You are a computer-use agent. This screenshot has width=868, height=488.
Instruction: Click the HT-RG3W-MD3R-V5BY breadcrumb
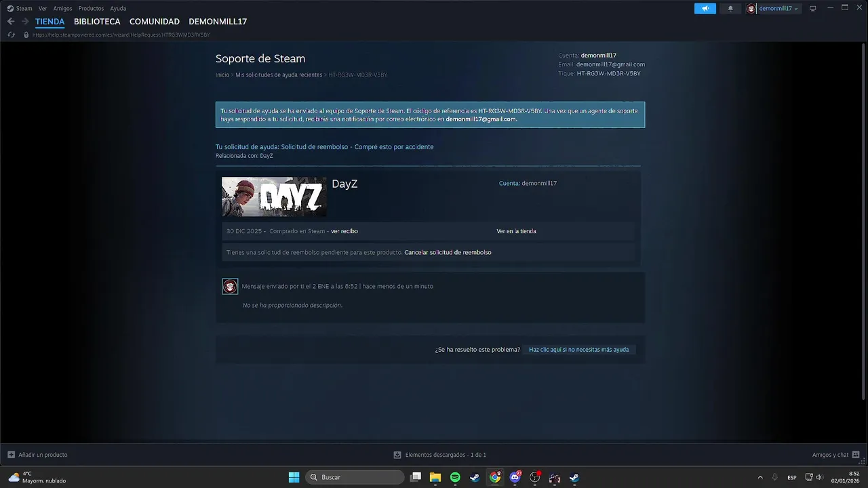tap(358, 75)
